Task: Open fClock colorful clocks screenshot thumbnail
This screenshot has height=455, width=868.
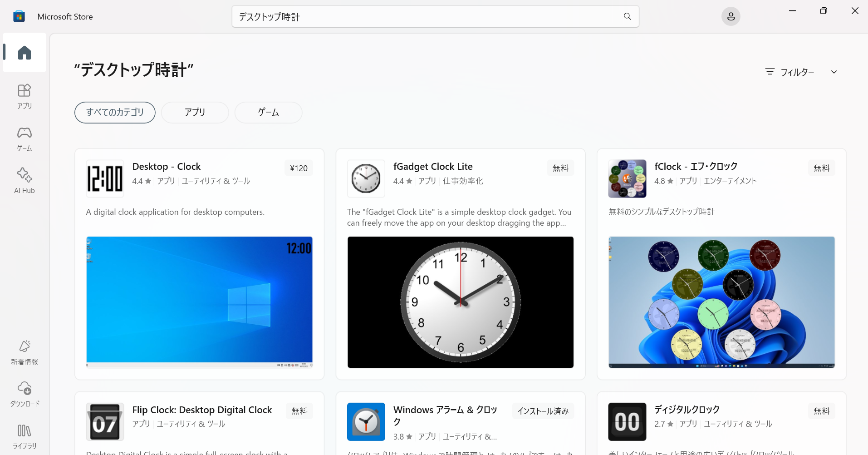Action: 721,302
